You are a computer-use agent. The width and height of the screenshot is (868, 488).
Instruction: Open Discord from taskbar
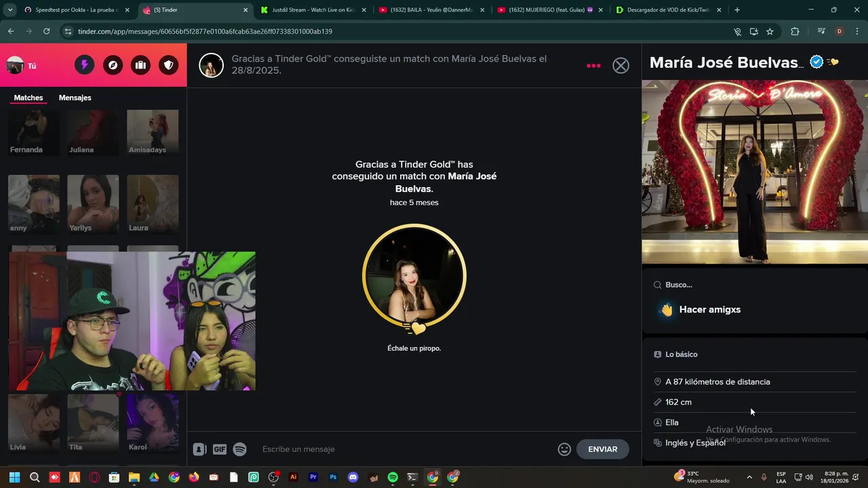353,477
